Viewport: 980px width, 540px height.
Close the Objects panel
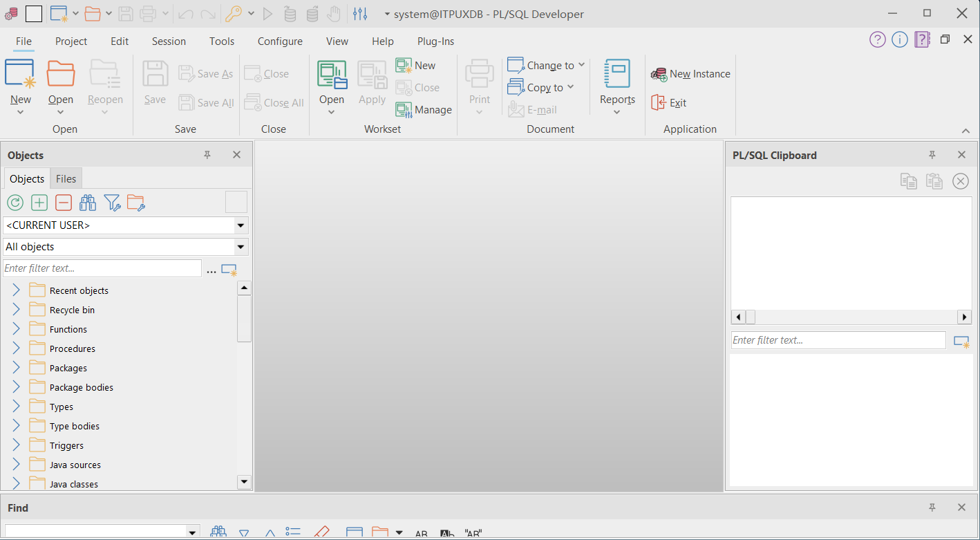click(x=236, y=155)
